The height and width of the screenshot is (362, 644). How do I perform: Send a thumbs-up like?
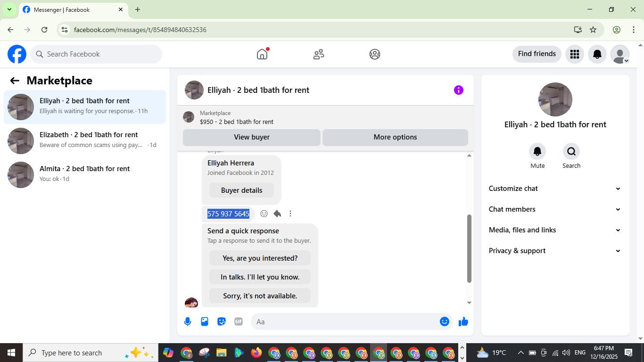click(x=463, y=321)
